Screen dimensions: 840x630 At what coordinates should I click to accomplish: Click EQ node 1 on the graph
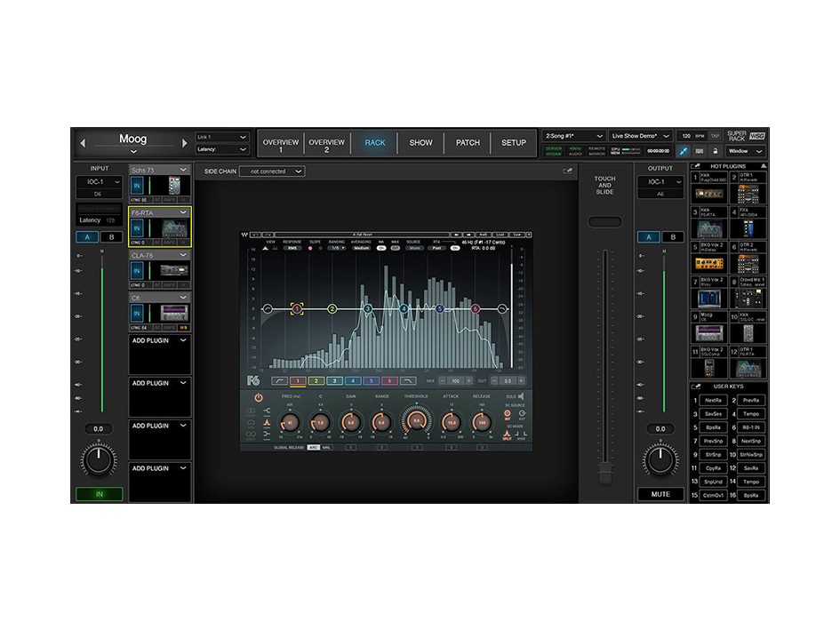click(297, 308)
